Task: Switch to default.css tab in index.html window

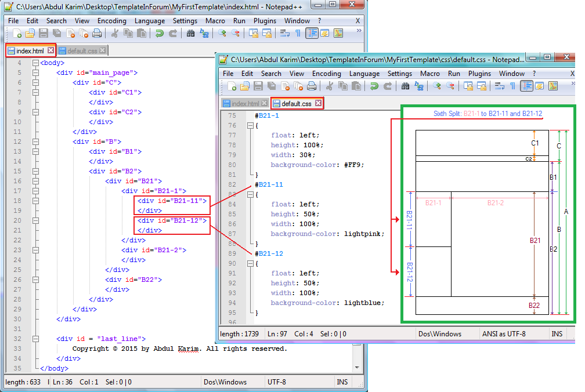Action: (x=81, y=50)
